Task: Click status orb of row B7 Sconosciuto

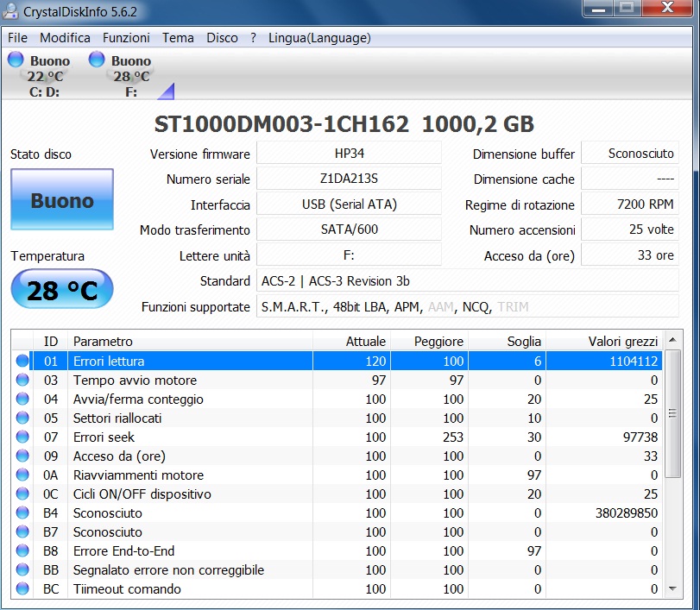Action: (22, 531)
